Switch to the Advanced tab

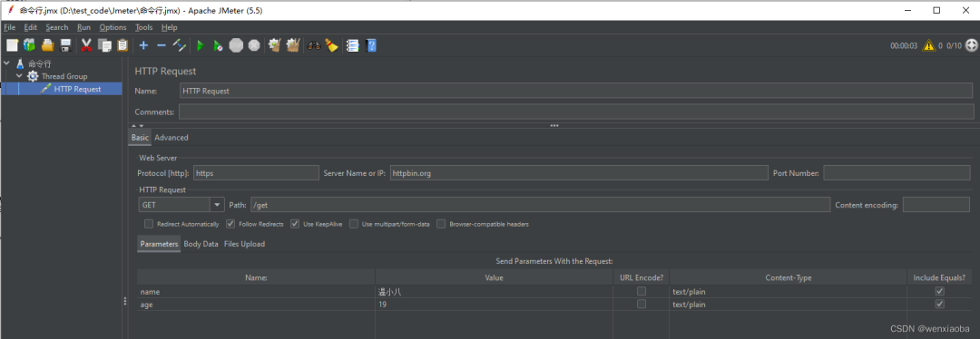[x=171, y=138]
